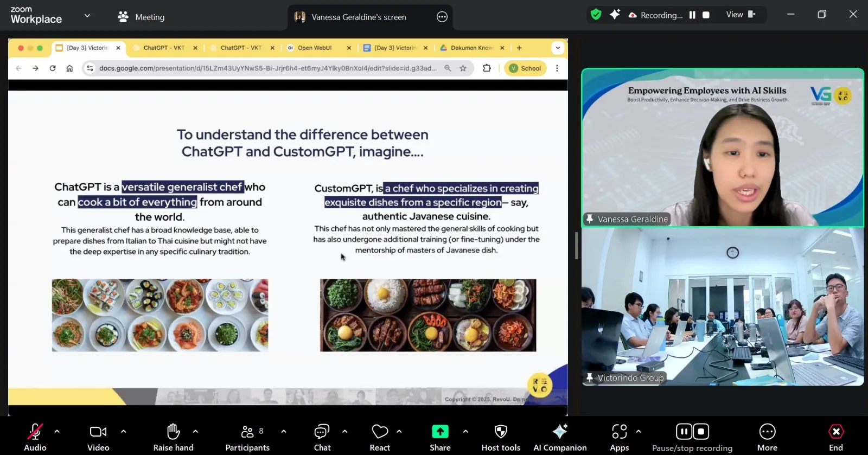Close the first [Day 3] Victorindo tab
This screenshot has height=455, width=868.
click(118, 48)
